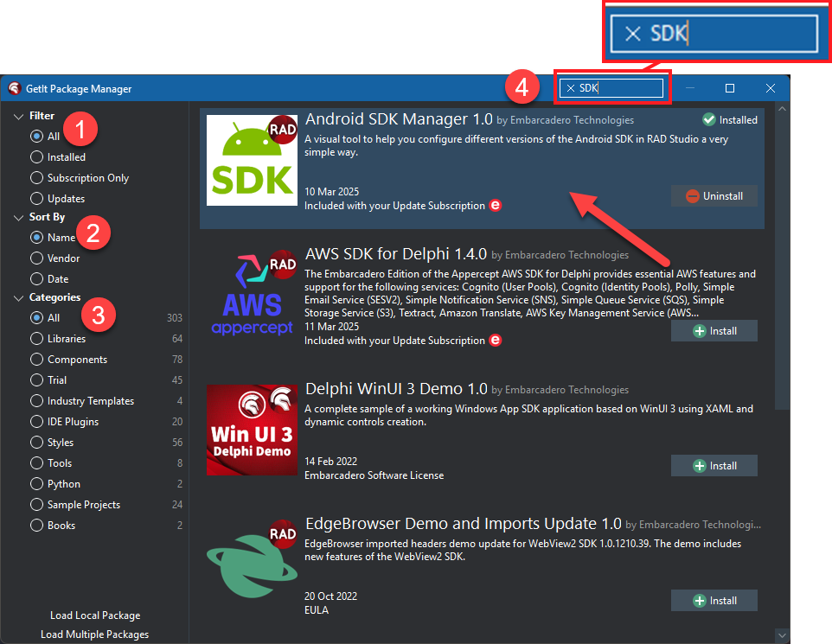Viewport: 832px width, 644px height.
Task: Sort packages by Name
Action: point(53,237)
